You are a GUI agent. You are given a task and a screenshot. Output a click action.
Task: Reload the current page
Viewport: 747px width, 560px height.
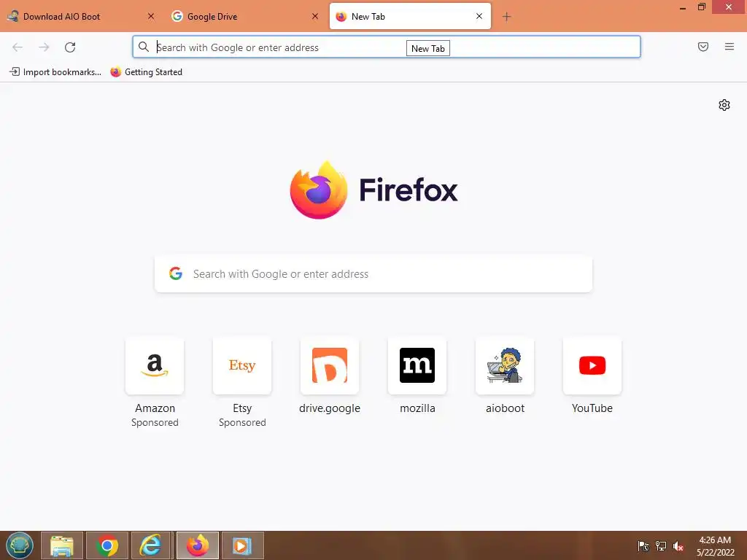pyautogui.click(x=70, y=47)
